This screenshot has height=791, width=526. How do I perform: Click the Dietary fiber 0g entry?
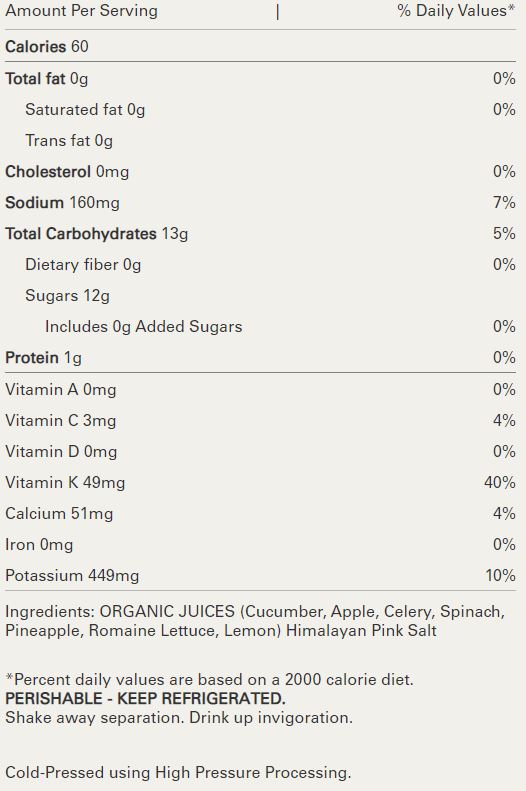pos(83,264)
